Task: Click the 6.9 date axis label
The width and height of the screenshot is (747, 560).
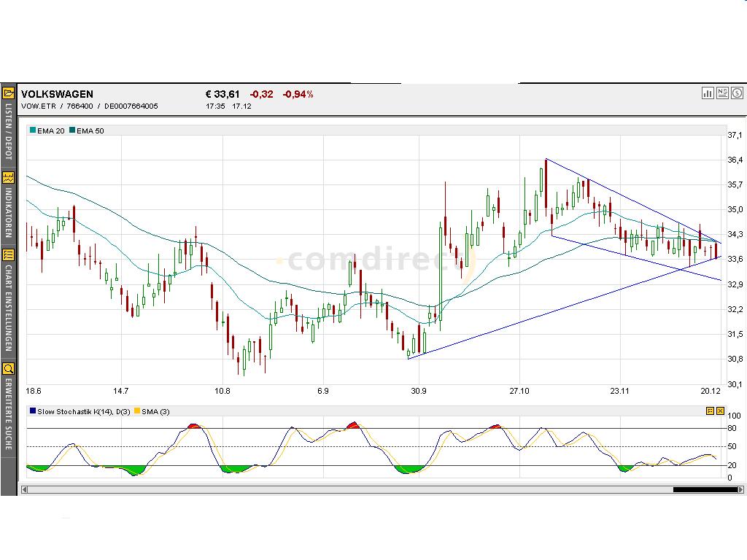Action: (x=322, y=391)
